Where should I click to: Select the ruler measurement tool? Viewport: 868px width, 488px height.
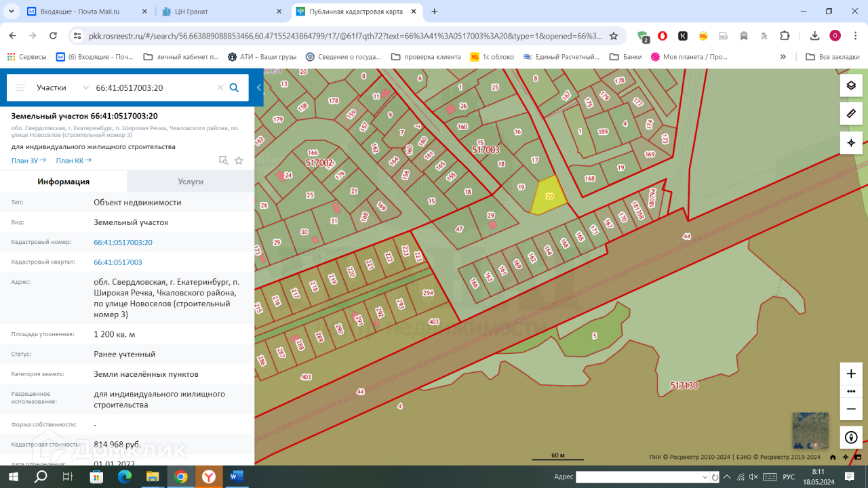[851, 114]
